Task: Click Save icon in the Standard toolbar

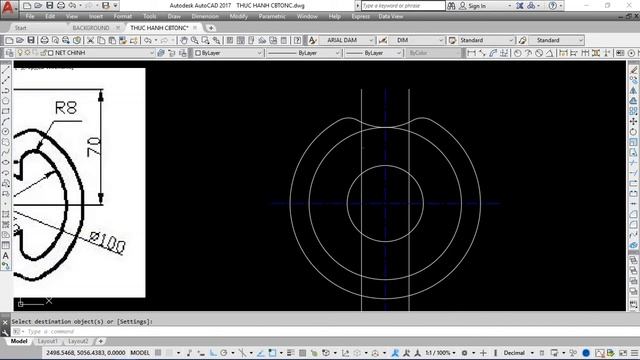Action: (x=31, y=40)
